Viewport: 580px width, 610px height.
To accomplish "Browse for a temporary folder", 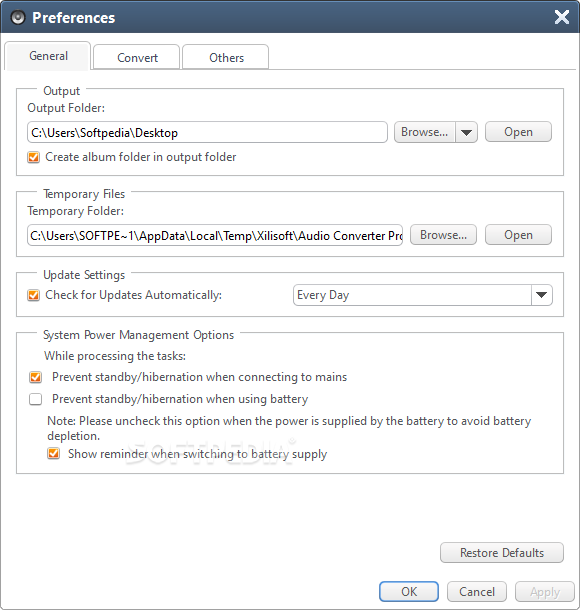I will (x=443, y=235).
